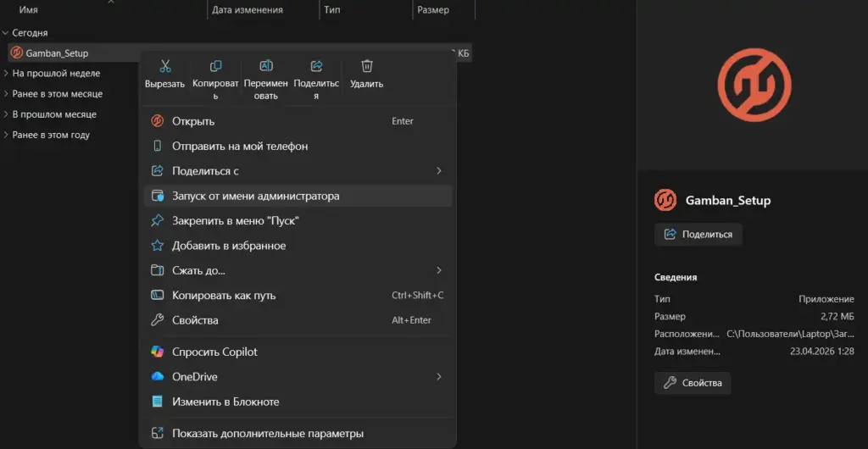Click the Copilot icon in the context menu
Image resolution: width=868 pixels, height=449 pixels.
(157, 352)
